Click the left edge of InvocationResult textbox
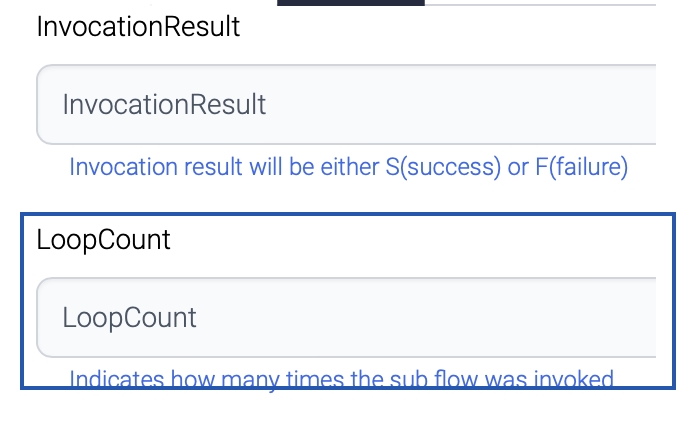 coord(46,105)
